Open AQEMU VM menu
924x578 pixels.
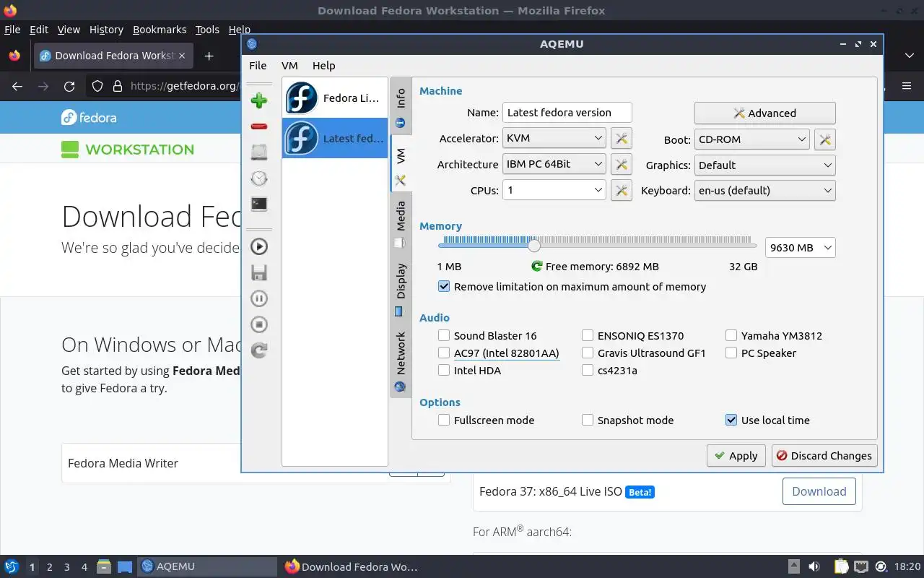(289, 66)
